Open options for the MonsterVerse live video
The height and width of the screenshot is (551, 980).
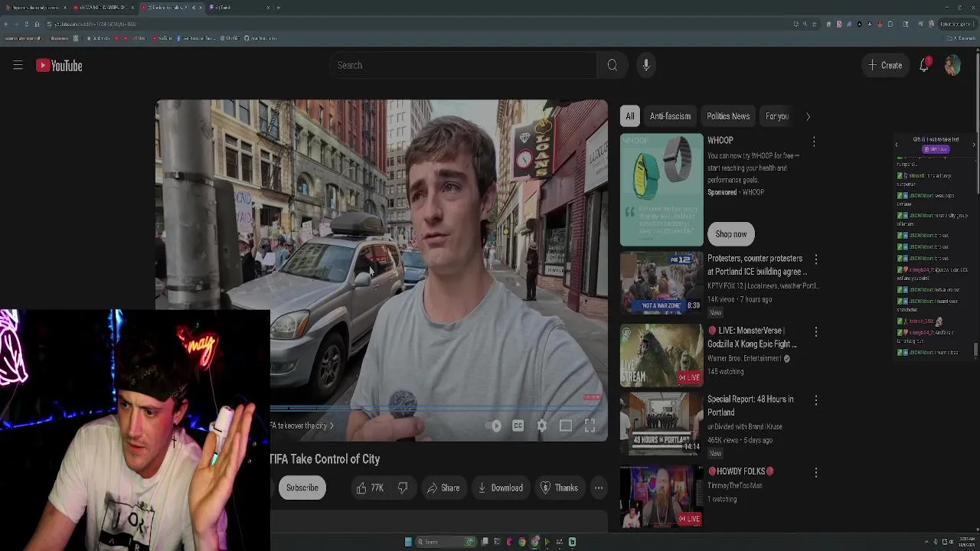pyautogui.click(x=816, y=331)
